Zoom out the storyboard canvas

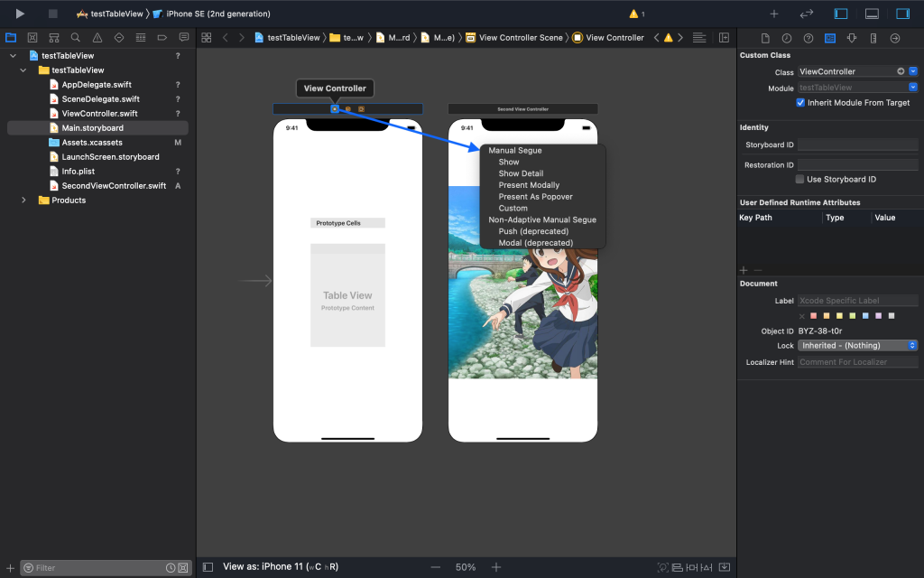(x=436, y=567)
